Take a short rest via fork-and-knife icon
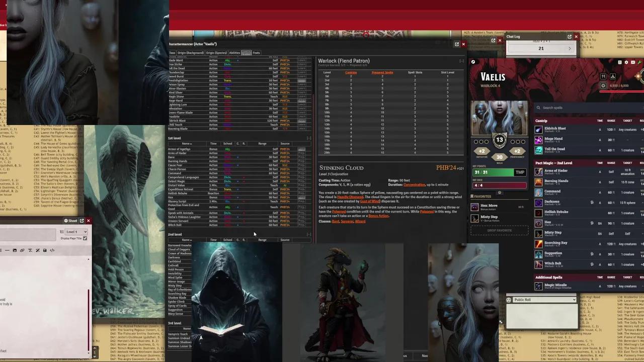This screenshot has width=644, height=362. pyautogui.click(x=603, y=76)
